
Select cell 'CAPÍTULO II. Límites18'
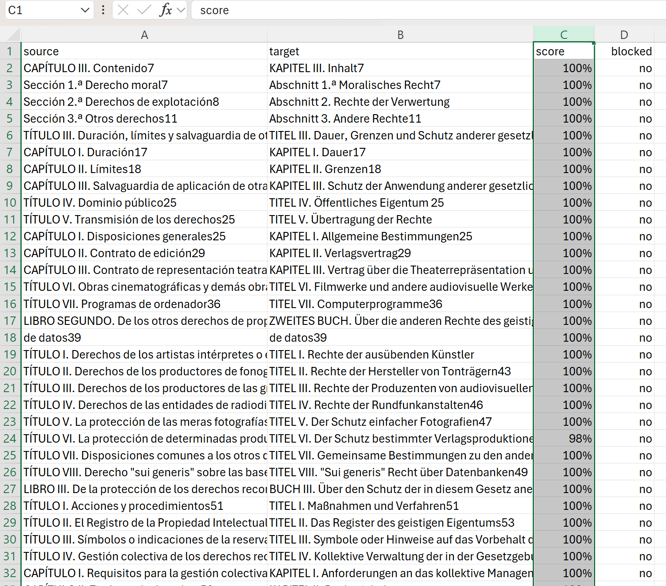click(x=144, y=169)
